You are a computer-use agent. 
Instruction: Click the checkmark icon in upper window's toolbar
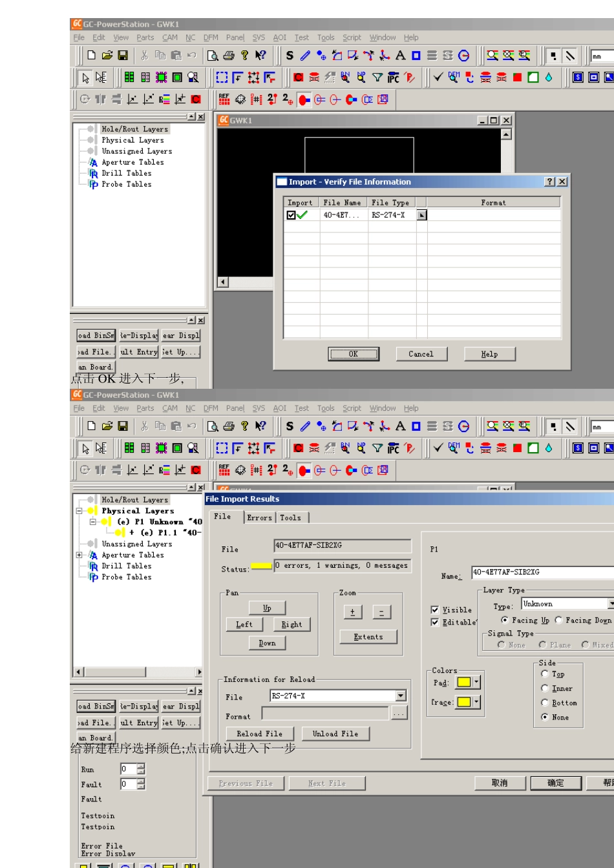438,77
